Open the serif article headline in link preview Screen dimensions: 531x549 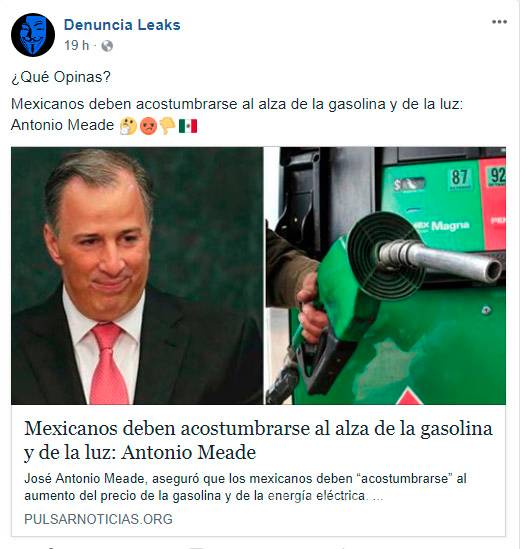pos(258,440)
